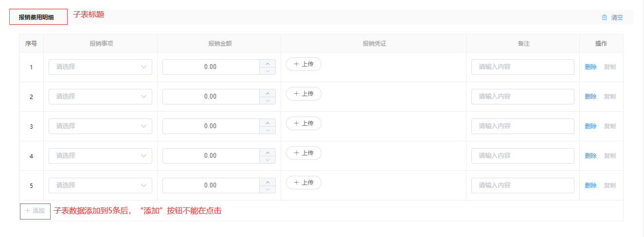Open 请选择 dropdown in row 5

[100, 186]
